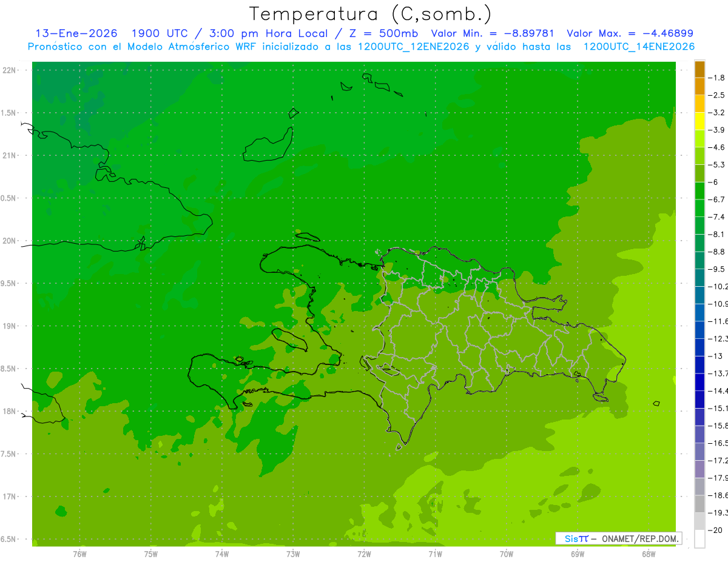The image size is (728, 562).
Task: Click the '75W' longitude label
Action: pyautogui.click(x=151, y=554)
